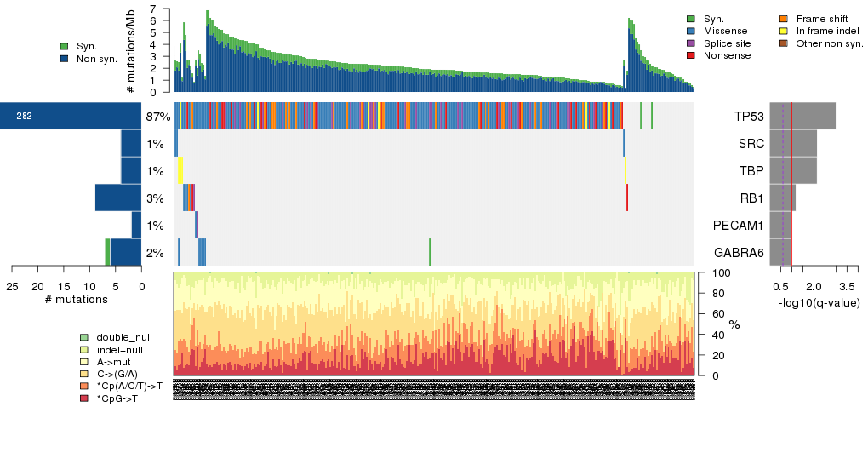Click the red Nonsense legend swatch
Viewport: 868px width, 470px height.
[x=691, y=55]
